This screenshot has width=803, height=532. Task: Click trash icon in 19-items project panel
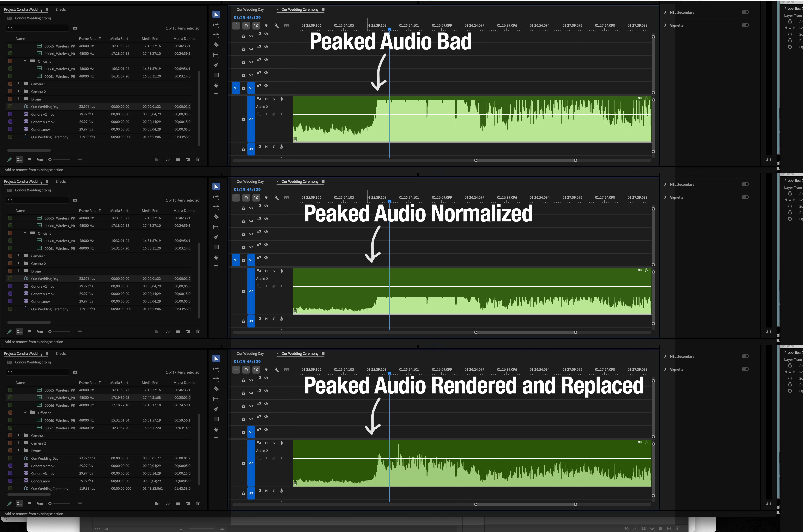198,503
